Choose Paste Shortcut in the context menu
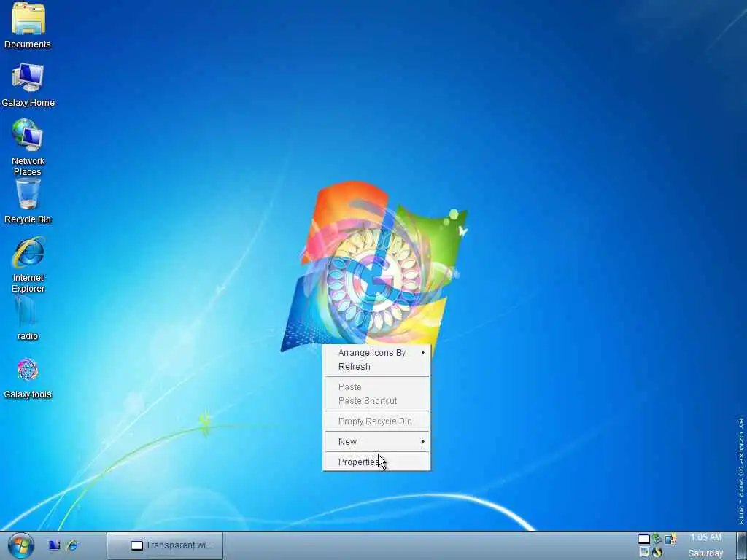This screenshot has width=747, height=560. pos(376,401)
